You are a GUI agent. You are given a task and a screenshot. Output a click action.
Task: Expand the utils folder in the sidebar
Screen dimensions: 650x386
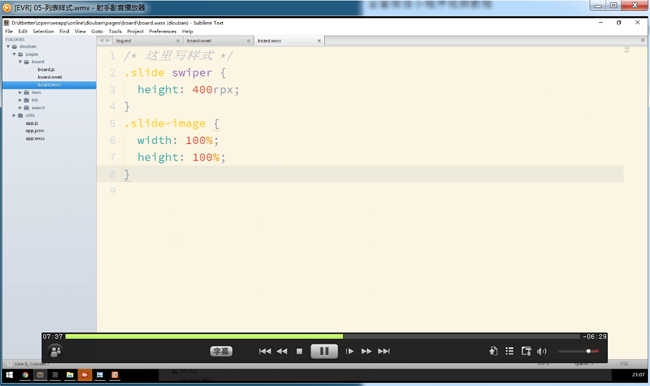tap(14, 115)
